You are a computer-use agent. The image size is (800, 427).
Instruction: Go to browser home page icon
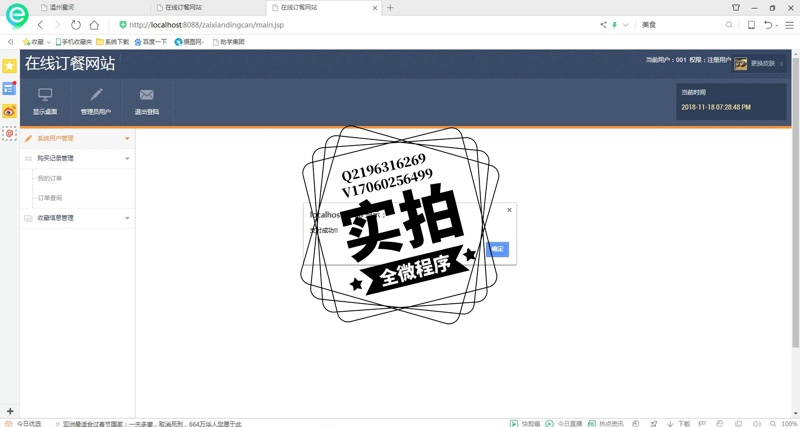pyautogui.click(x=93, y=25)
